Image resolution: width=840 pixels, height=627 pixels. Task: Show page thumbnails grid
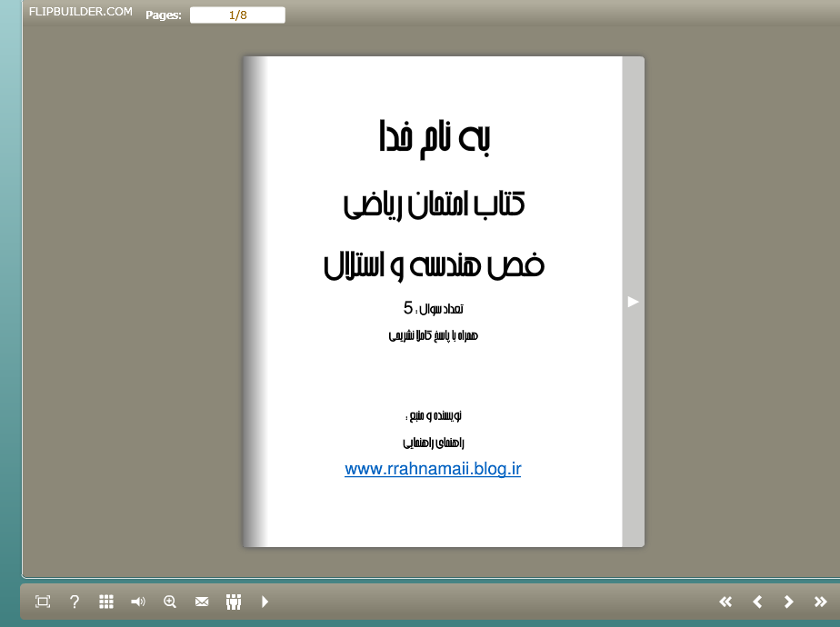(x=106, y=602)
